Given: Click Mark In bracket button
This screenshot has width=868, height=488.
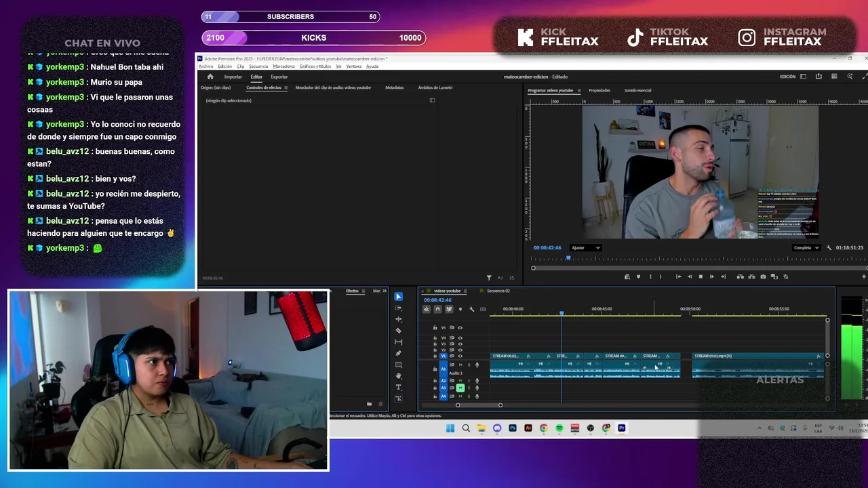Looking at the screenshot, I should 650,277.
